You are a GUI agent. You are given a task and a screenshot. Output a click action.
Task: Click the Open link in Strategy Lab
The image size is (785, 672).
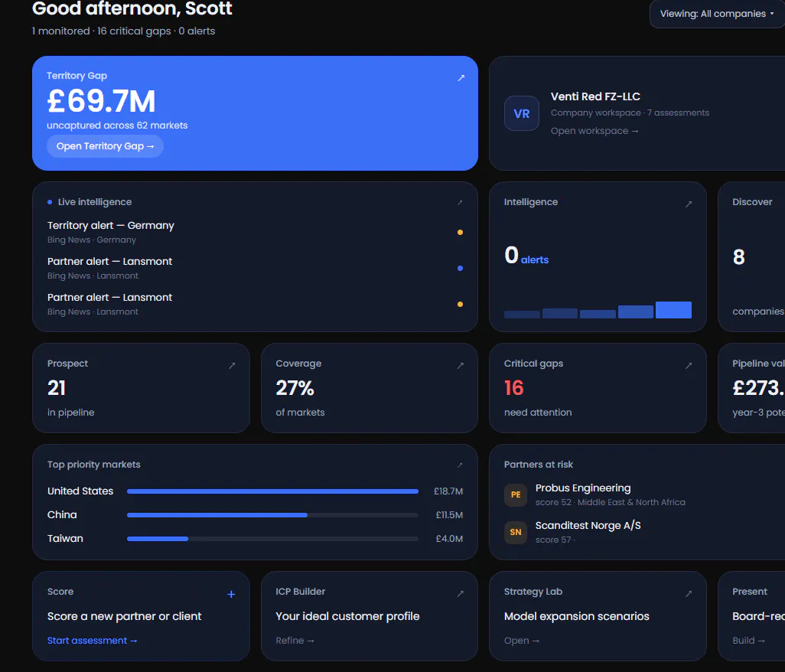522,641
